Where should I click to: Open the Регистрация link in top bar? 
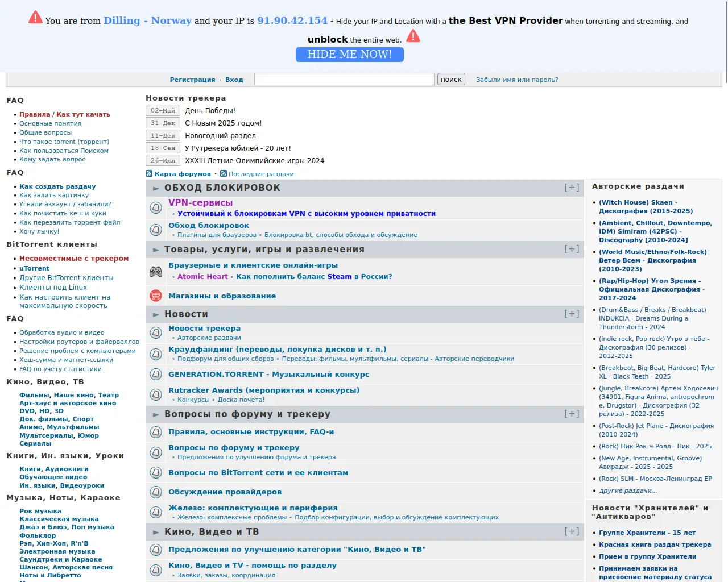[192, 80]
